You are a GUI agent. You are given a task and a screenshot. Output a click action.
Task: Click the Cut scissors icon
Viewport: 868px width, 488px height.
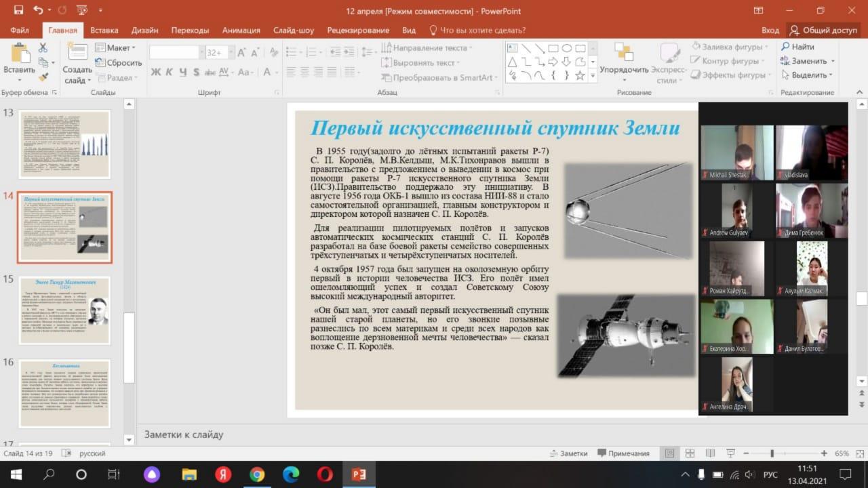[43, 47]
